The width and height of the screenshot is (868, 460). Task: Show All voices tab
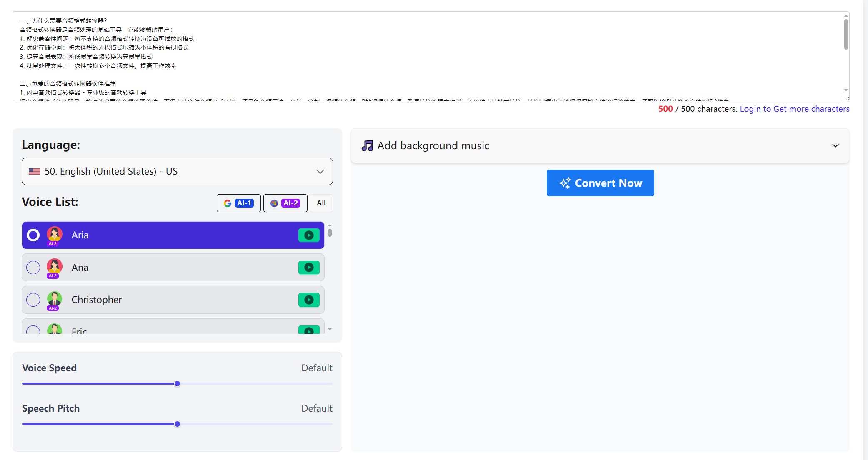[321, 203]
